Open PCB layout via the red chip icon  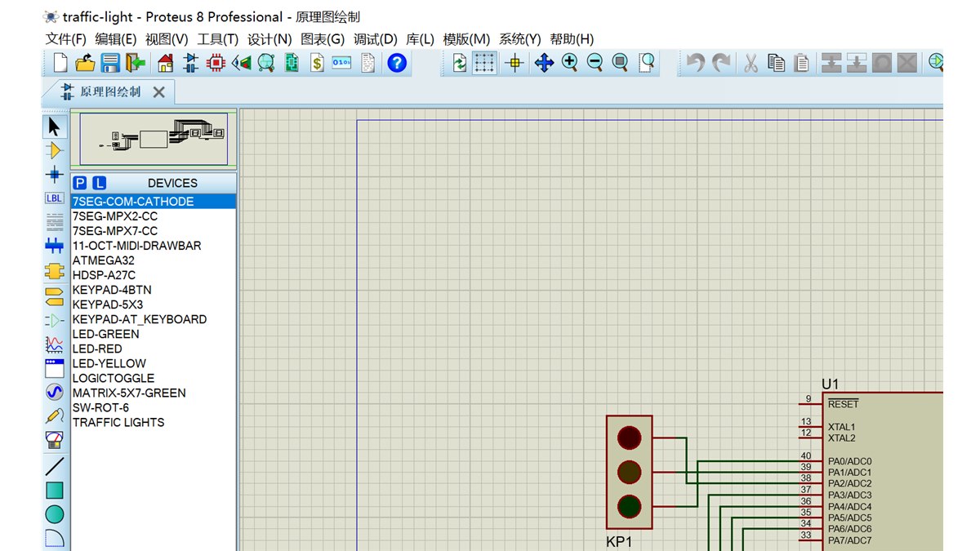(216, 63)
